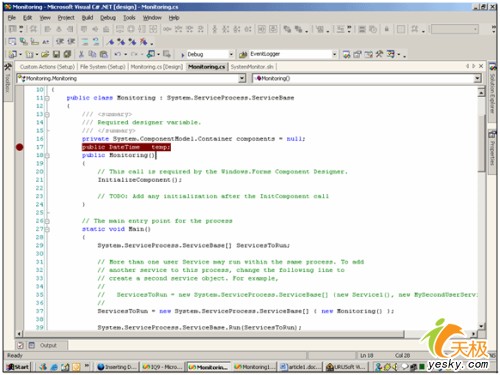Image resolution: width=500 pixels, height=375 pixels.
Task: Switch to the Monitoring.cs [Design] tab
Action: [156, 67]
